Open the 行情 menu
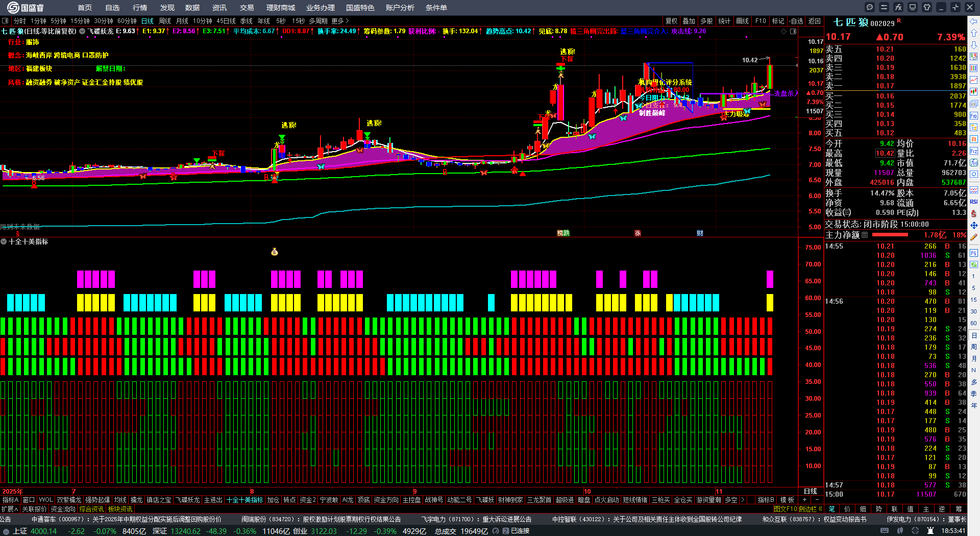980x536 pixels. [139, 8]
